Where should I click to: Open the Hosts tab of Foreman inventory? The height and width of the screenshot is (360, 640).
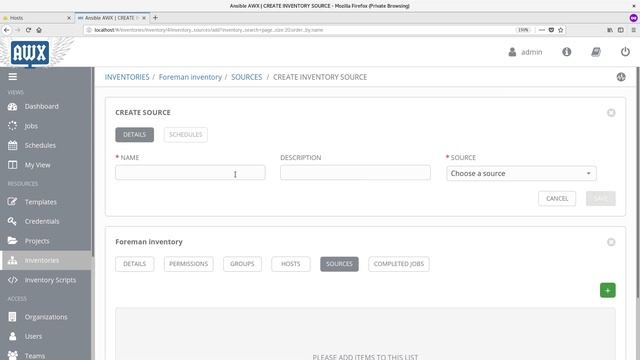point(291,264)
